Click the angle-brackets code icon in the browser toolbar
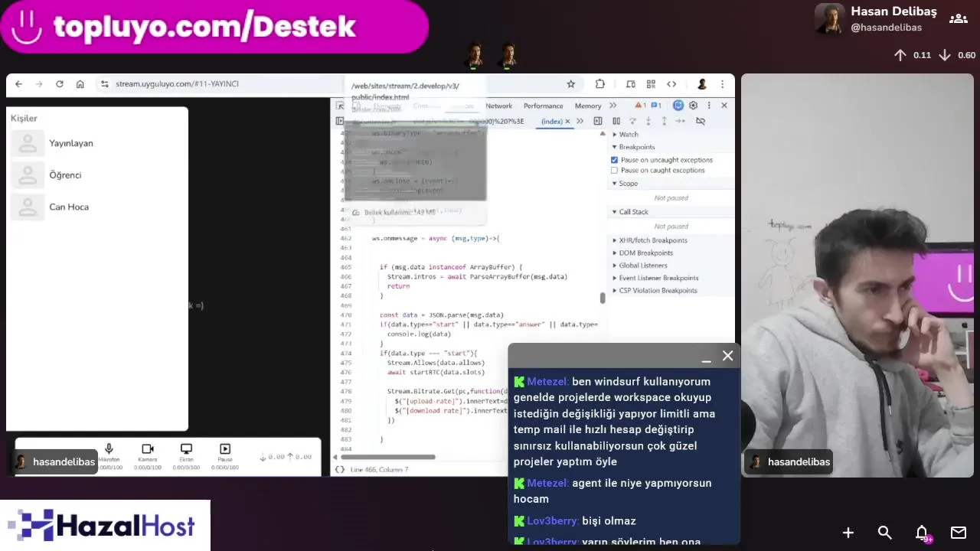The image size is (980, 551). 671,84
